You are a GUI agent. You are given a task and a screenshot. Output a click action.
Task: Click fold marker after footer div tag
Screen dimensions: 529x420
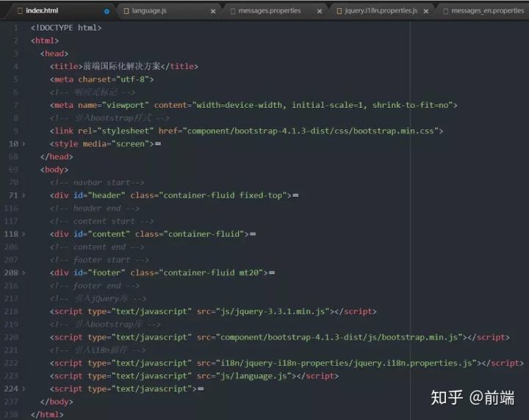coord(272,273)
